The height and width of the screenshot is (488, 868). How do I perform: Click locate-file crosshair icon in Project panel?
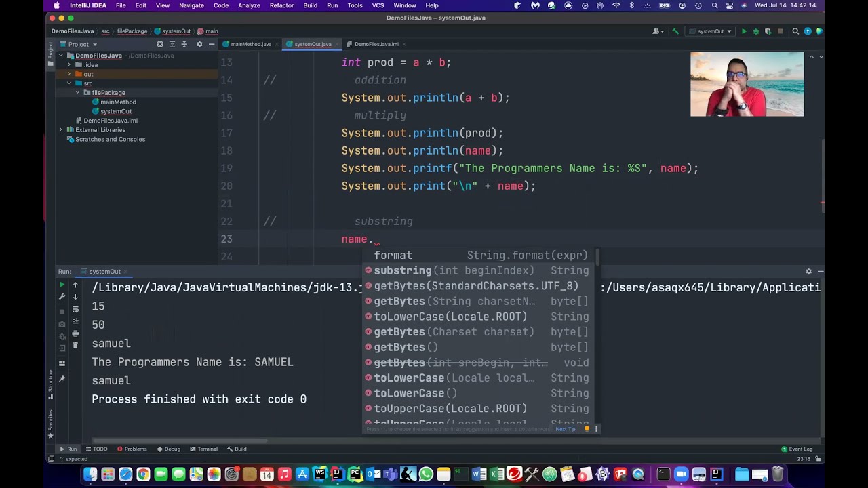(x=160, y=44)
